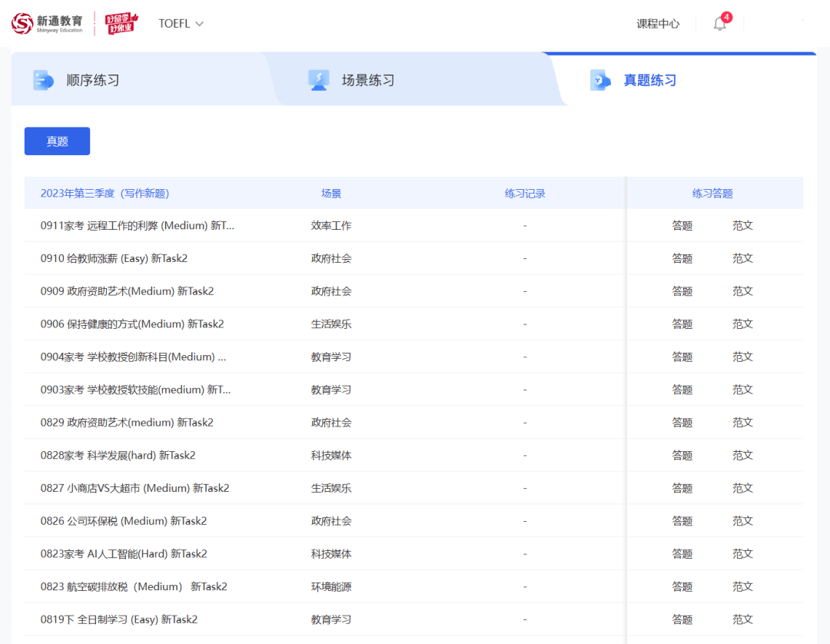The width and height of the screenshot is (830, 644).
Task: Open 范文 for 0827 小商店VS大超市
Action: [742, 488]
